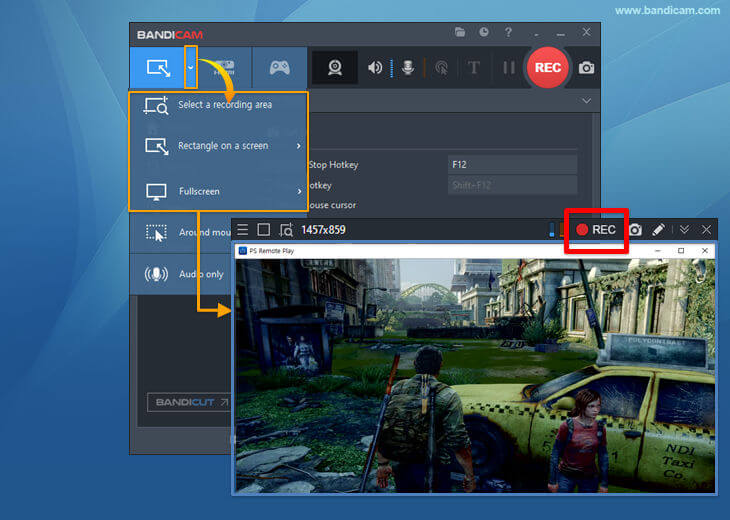Toggle the webcam overlay icon
730x520 pixels.
[x=335, y=68]
